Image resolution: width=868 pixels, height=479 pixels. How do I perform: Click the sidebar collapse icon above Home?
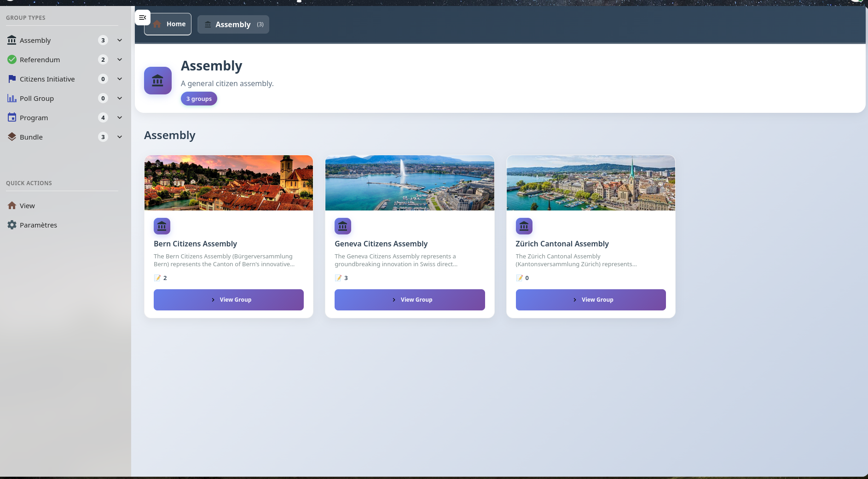143,18
